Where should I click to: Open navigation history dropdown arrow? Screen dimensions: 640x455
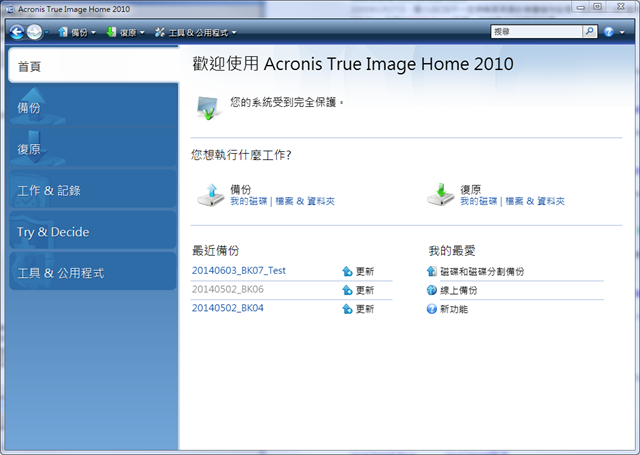point(47,32)
